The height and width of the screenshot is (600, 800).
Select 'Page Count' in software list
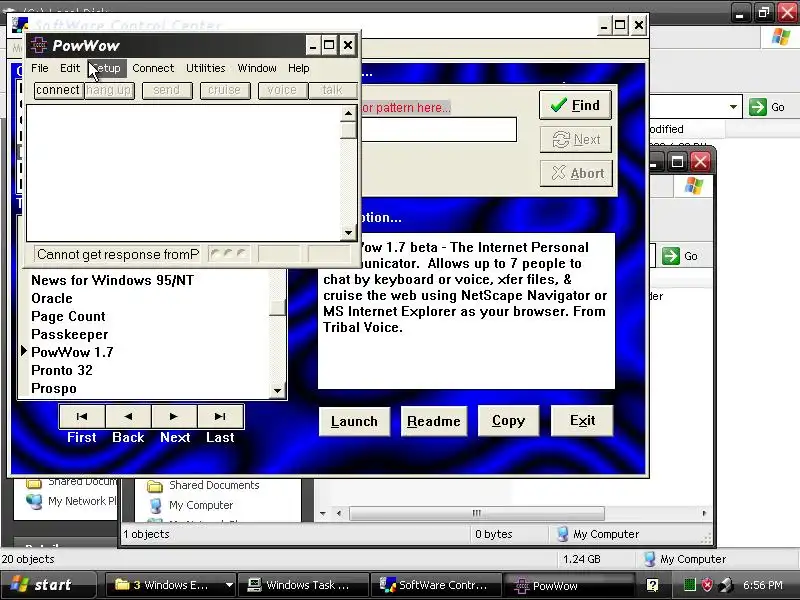[68, 316]
